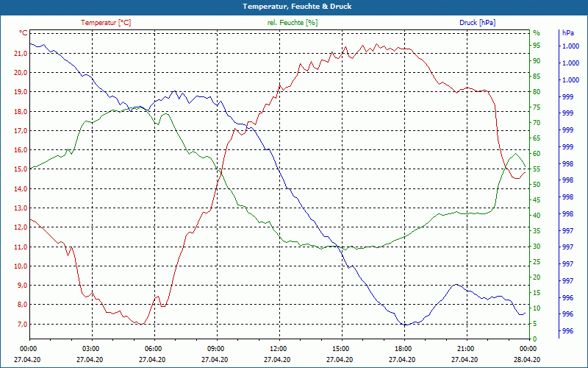Click the '10' humidity axis value
The width and height of the screenshot is (588, 368).
click(x=537, y=308)
